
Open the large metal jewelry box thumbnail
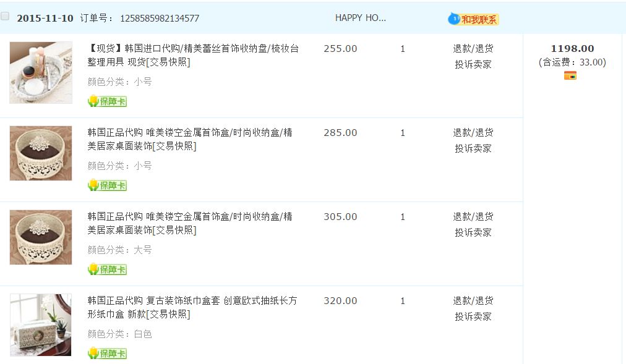click(x=41, y=237)
